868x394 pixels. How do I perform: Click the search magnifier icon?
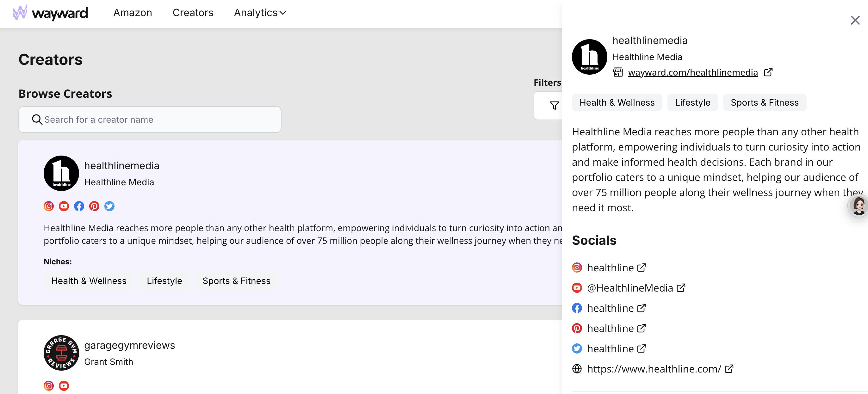coord(37,120)
